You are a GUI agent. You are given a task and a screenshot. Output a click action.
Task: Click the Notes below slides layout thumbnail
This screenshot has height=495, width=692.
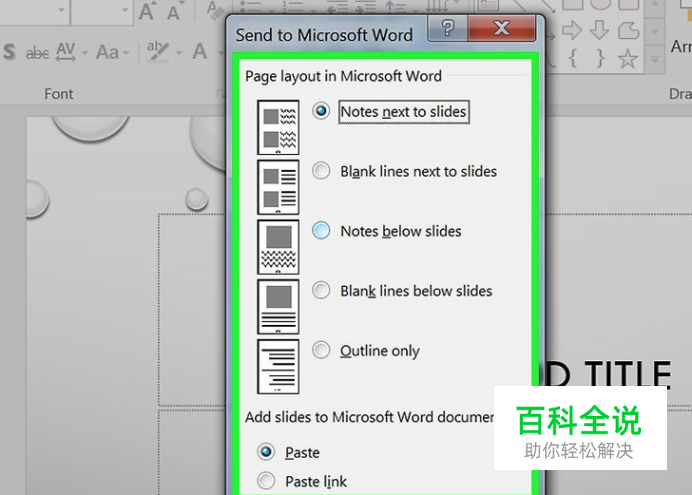point(278,247)
